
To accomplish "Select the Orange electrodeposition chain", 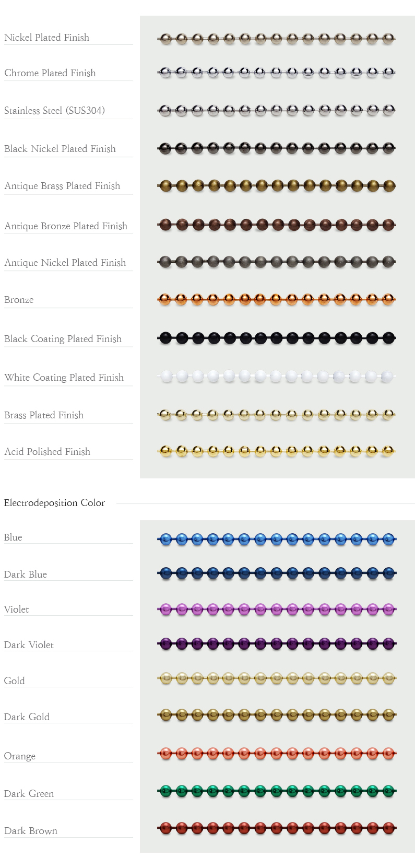I will click(277, 753).
